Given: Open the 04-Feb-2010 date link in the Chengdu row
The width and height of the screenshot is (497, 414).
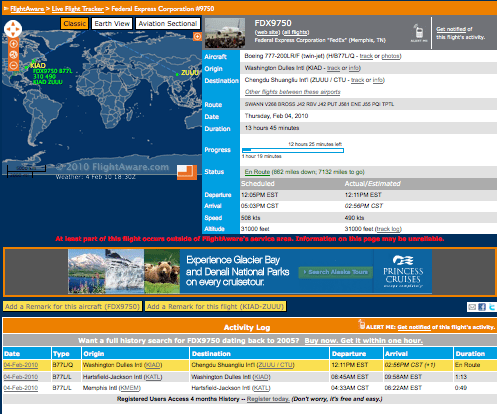Looking at the screenshot, I should coord(21,365).
